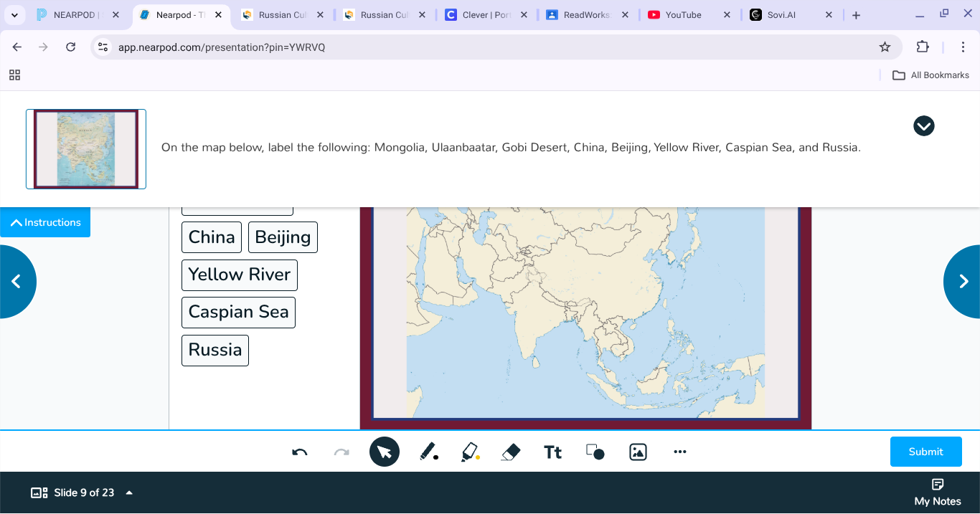Submit the map labeling activity
The height and width of the screenshot is (514, 980).
coord(925,452)
